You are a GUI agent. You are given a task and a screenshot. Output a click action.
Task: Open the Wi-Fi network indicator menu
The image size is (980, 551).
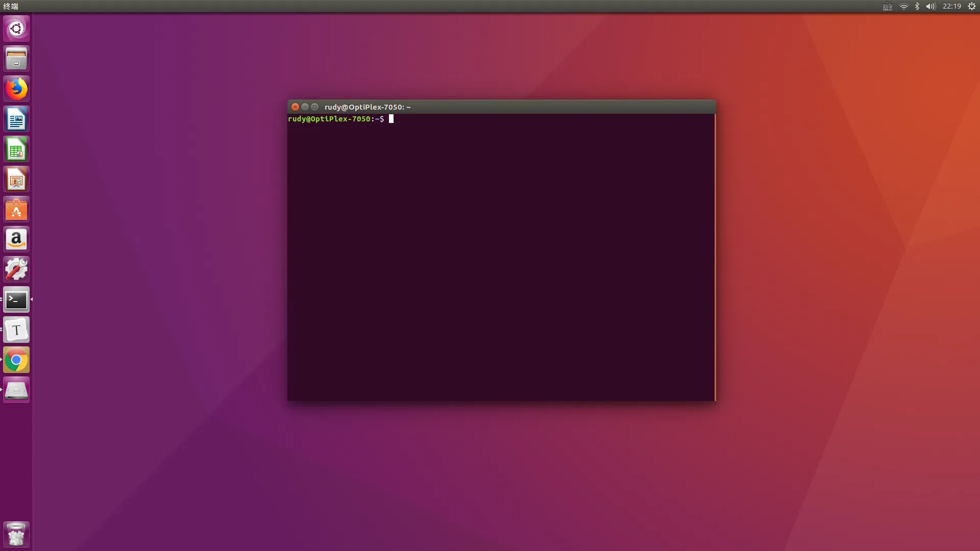[903, 6]
